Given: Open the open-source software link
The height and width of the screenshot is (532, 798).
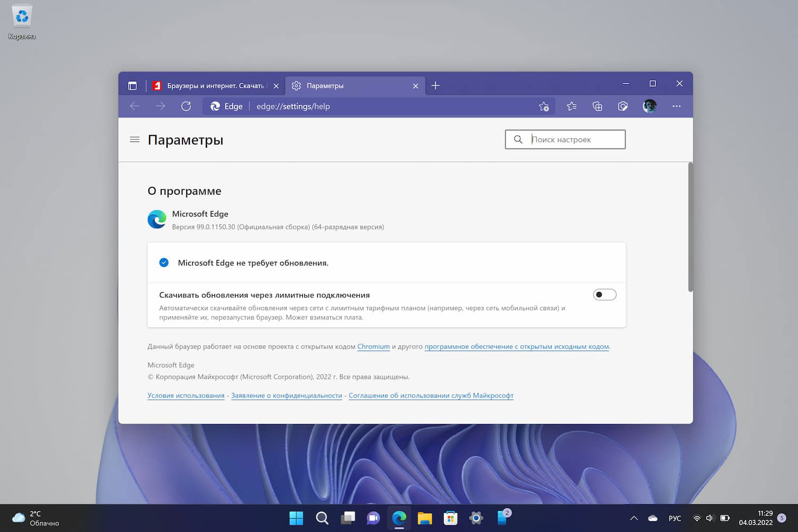Looking at the screenshot, I should (517, 346).
